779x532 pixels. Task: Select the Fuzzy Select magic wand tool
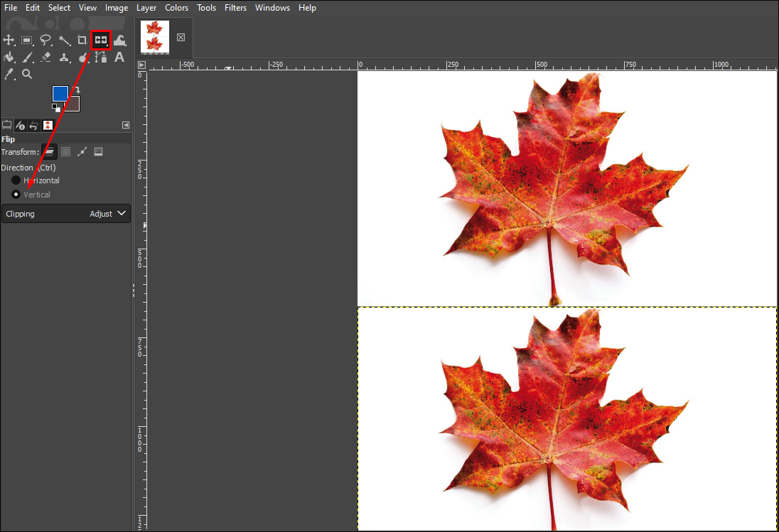tap(64, 40)
